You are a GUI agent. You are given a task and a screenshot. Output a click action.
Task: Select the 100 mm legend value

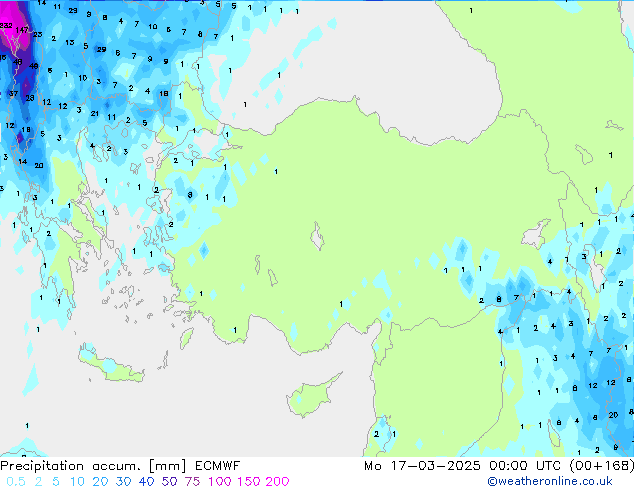[x=220, y=482]
